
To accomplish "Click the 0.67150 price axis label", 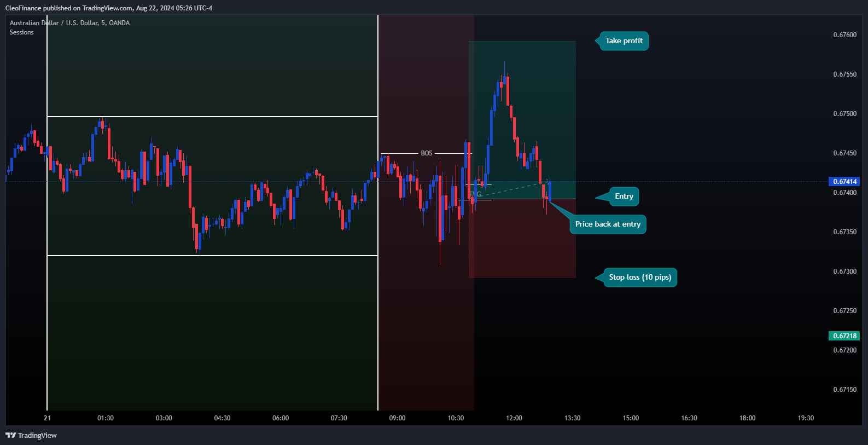I will click(x=844, y=390).
